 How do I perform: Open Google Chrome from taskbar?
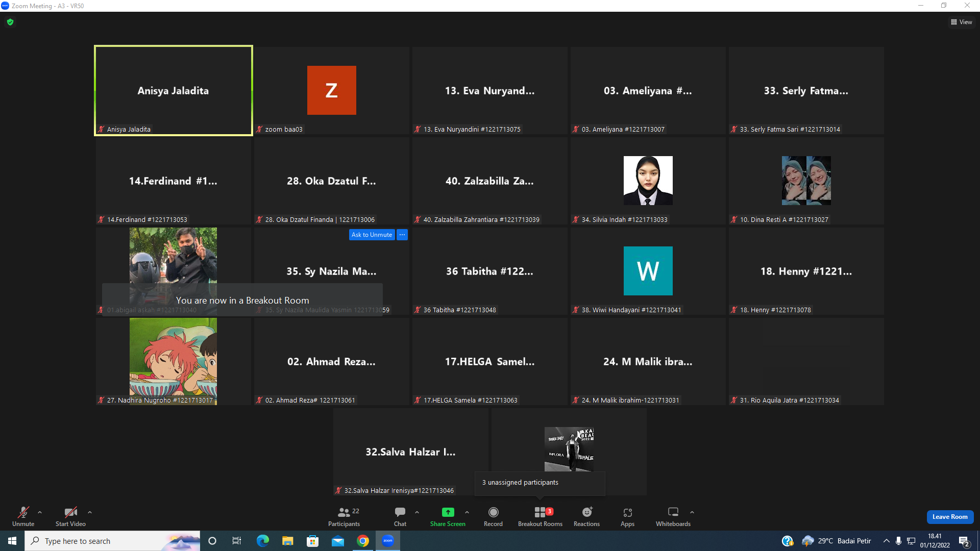(363, 541)
